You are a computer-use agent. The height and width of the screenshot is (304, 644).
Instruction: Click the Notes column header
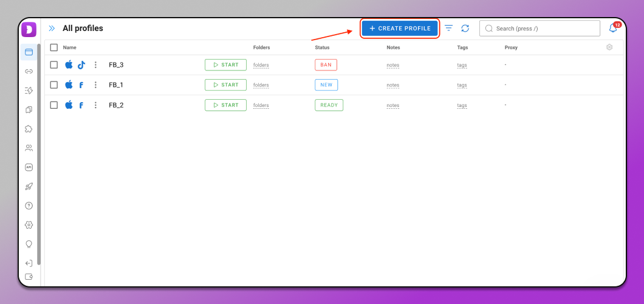coord(394,47)
